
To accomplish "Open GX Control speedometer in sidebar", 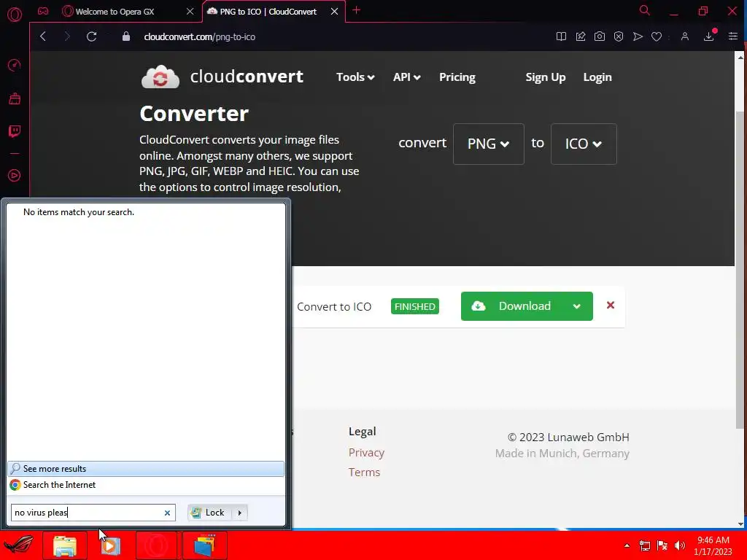I will point(15,65).
